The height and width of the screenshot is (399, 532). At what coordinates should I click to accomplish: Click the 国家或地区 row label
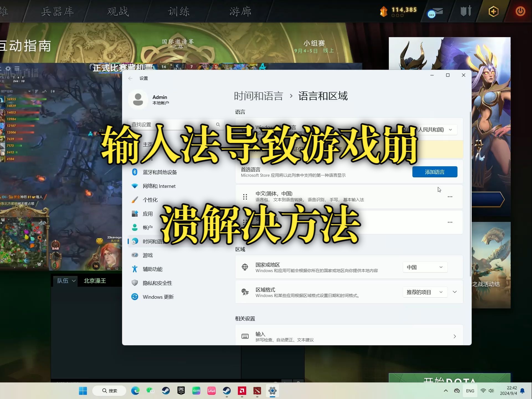pyautogui.click(x=268, y=265)
